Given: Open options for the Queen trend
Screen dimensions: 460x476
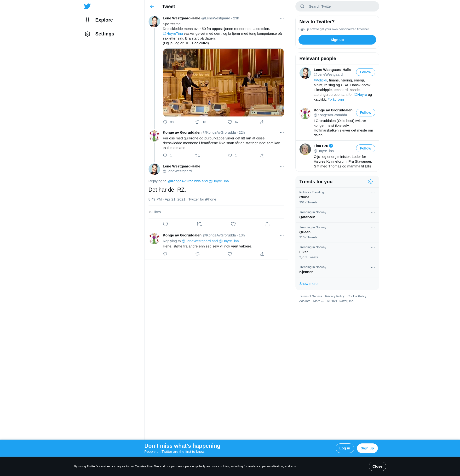Looking at the screenshot, I should (373, 228).
